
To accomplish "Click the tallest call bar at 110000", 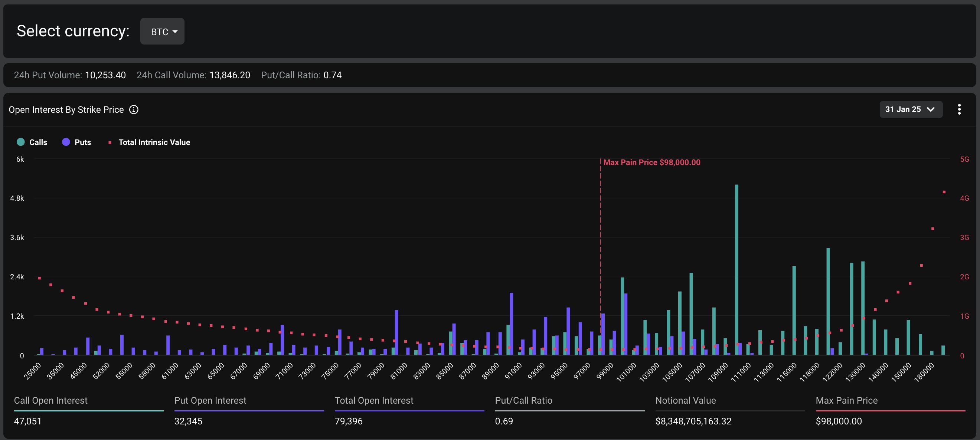I will point(736,266).
